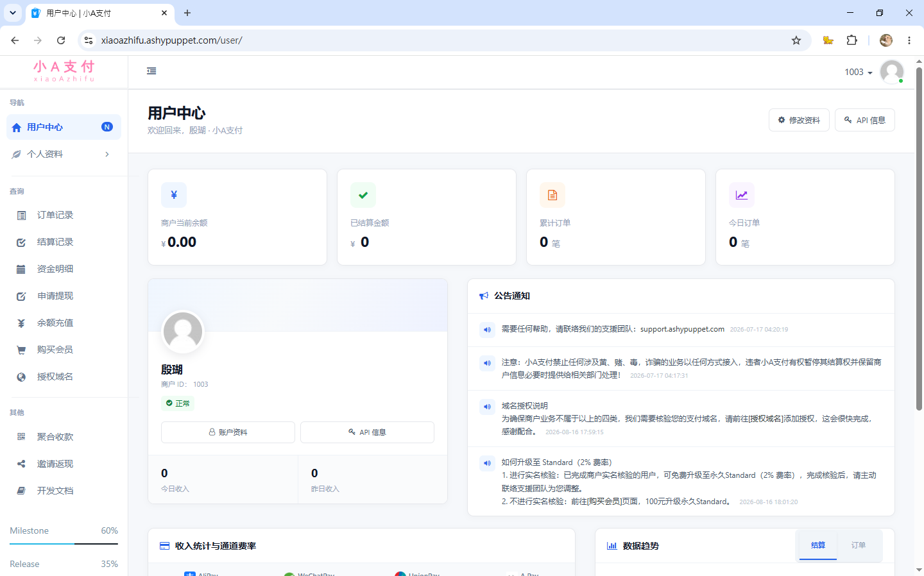Open 用户中心 in the sidebar
This screenshot has width=924, height=576.
64,127
